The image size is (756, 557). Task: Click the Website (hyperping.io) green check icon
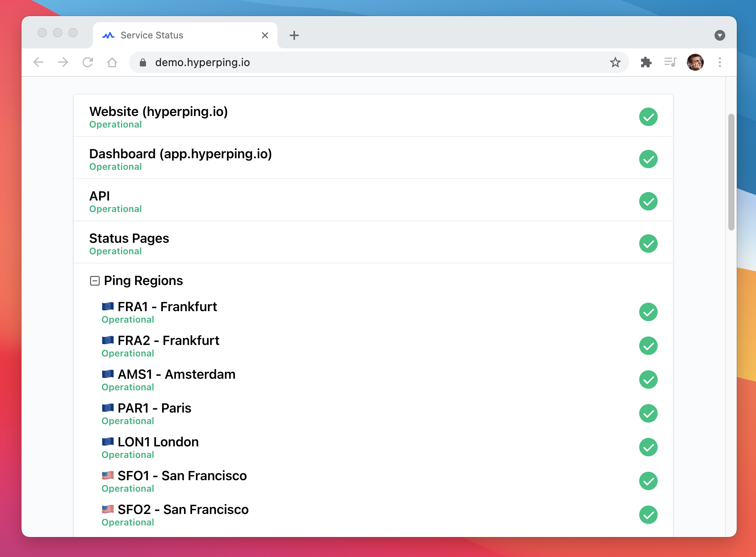pyautogui.click(x=648, y=117)
